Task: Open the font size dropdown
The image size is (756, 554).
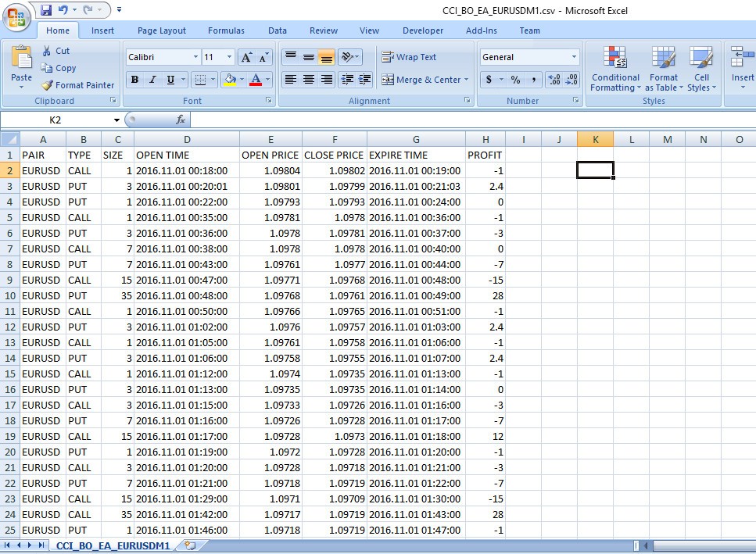Action: point(230,57)
